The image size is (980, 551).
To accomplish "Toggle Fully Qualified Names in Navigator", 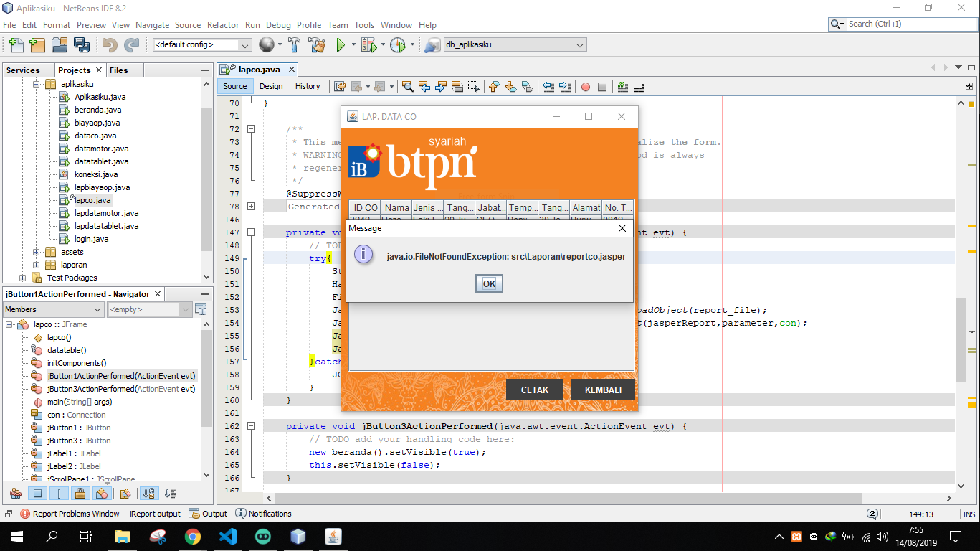I will (x=125, y=494).
